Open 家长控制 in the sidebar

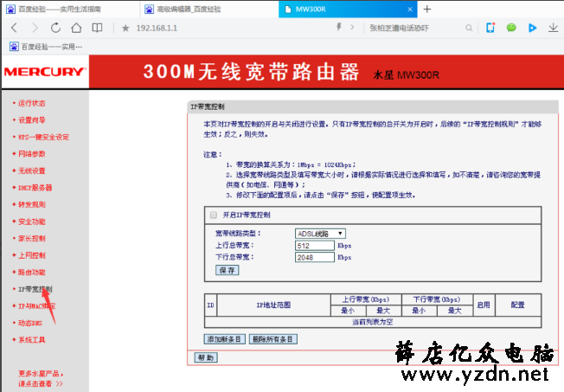pos(32,239)
